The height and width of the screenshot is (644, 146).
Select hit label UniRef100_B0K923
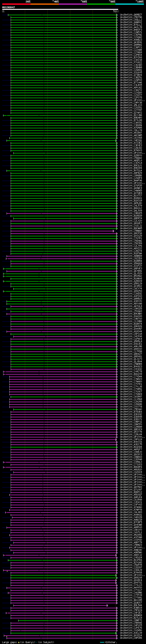point(131,366)
